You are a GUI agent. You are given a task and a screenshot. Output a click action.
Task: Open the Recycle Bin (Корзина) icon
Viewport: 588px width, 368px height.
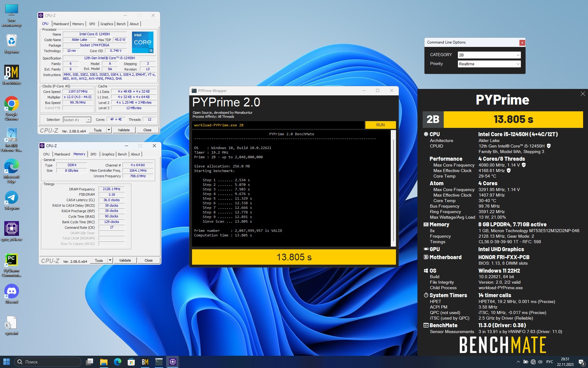12,43
